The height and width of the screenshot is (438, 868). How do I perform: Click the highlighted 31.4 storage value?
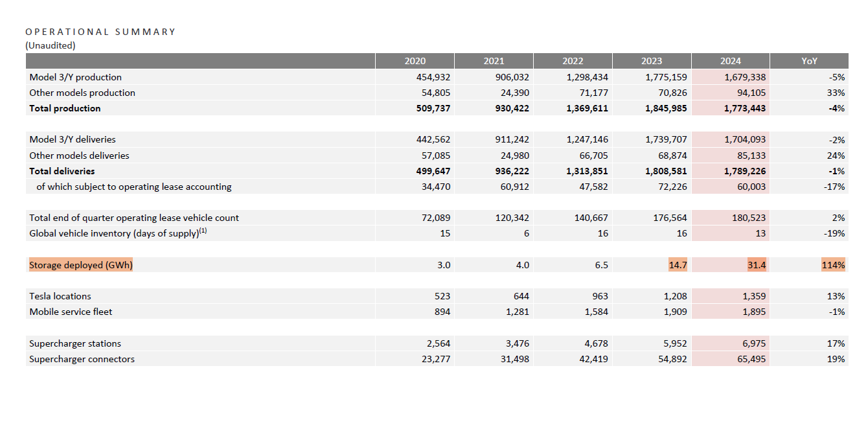coord(756,265)
